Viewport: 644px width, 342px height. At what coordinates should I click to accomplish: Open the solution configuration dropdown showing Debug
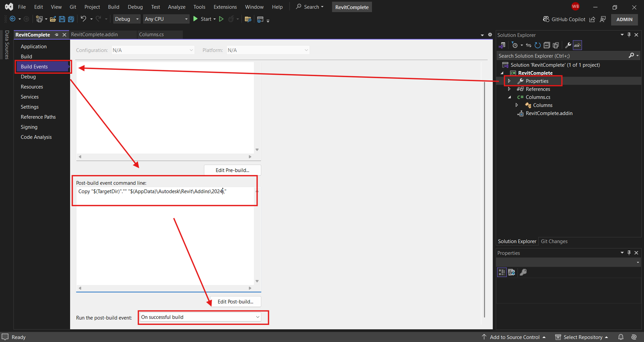127,19
